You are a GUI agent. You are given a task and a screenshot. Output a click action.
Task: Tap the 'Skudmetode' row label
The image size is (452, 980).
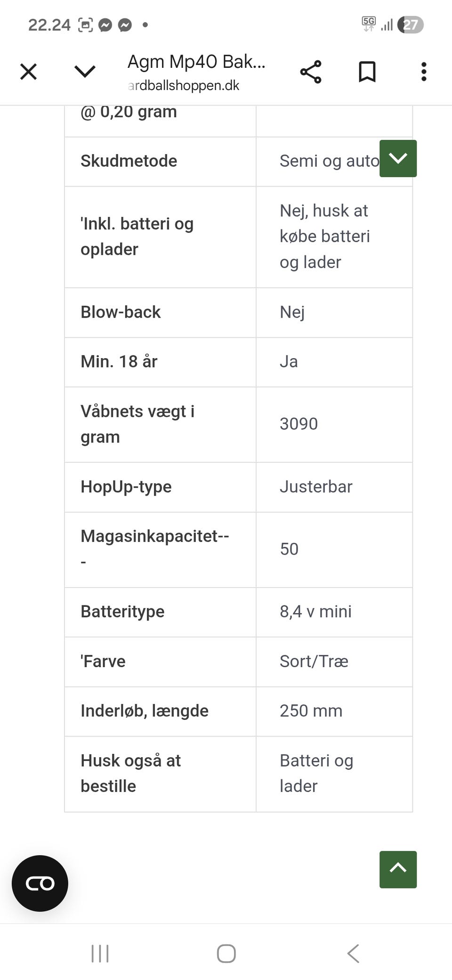pyautogui.click(x=129, y=161)
